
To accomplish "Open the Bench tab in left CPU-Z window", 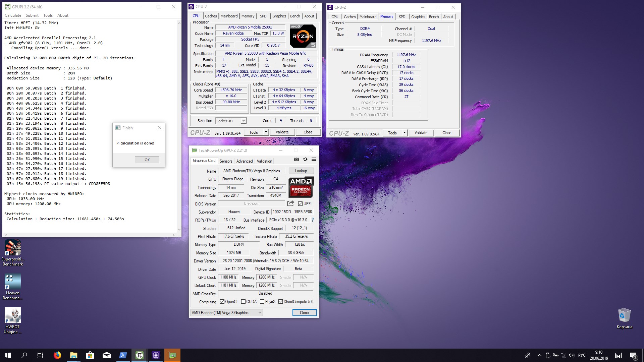I will (x=295, y=16).
